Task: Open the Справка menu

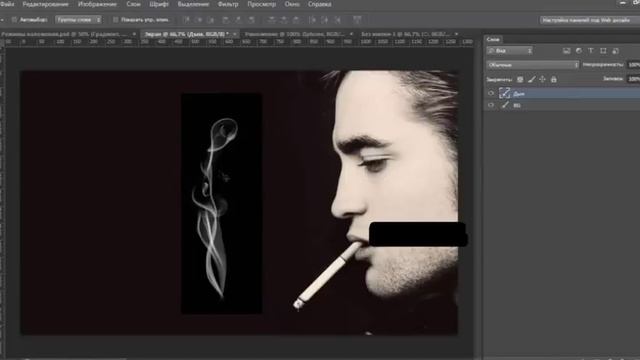Action: click(x=320, y=4)
